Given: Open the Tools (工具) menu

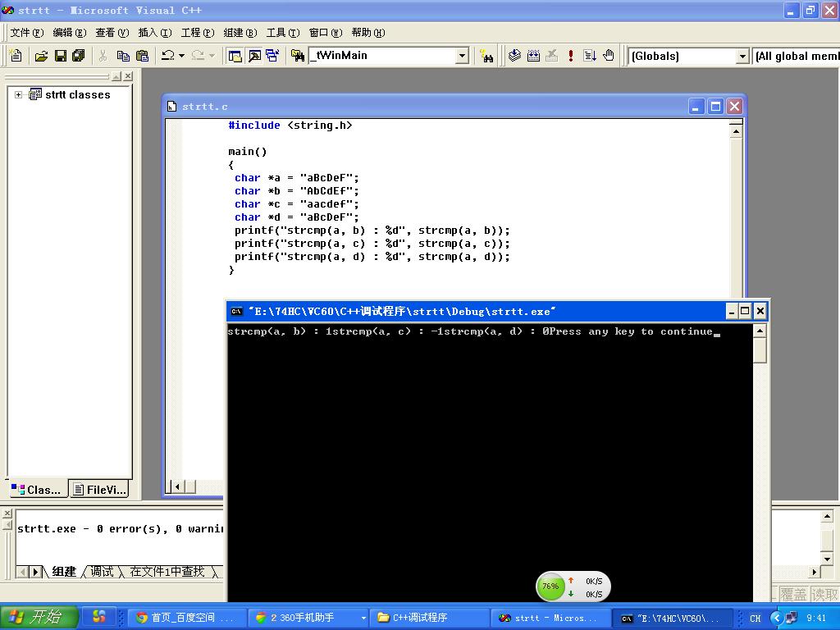Looking at the screenshot, I should (x=283, y=33).
